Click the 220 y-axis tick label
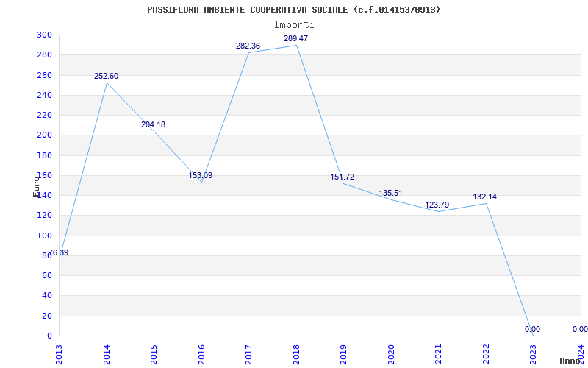The height and width of the screenshot is (368, 588). pyautogui.click(x=44, y=116)
